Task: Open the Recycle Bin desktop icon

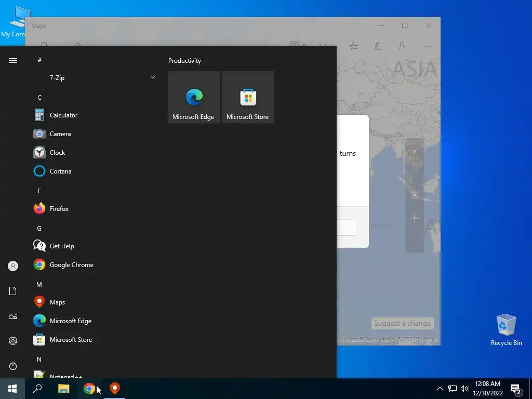Action: [506, 330]
